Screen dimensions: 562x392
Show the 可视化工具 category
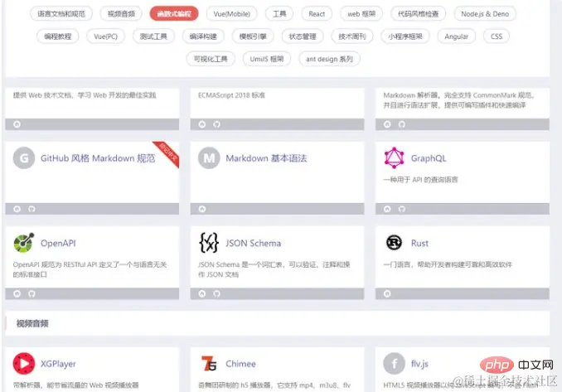point(211,59)
